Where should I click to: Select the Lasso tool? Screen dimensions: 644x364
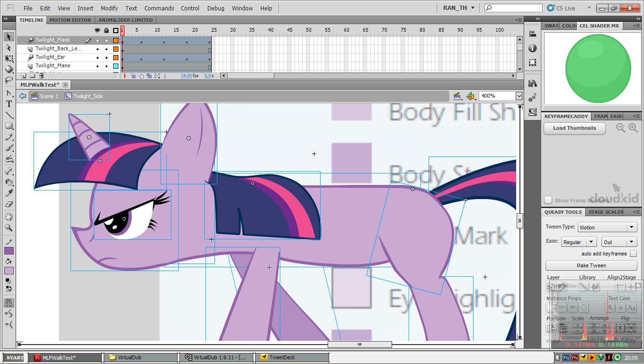[9, 80]
